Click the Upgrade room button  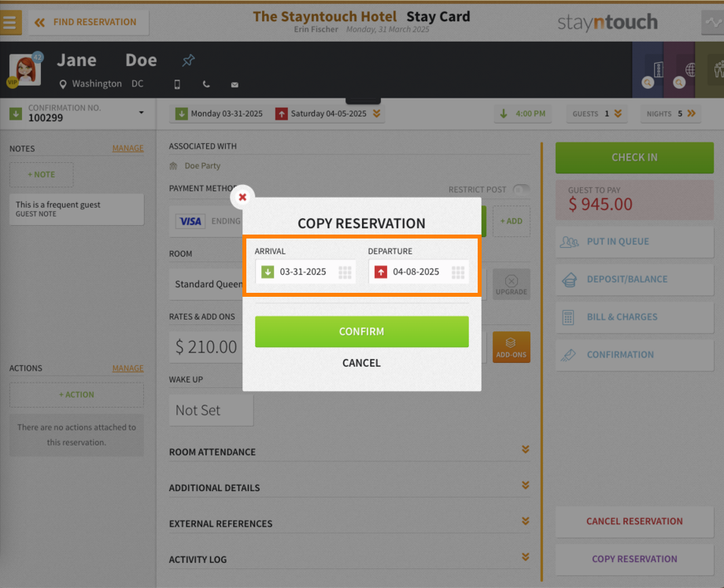(512, 284)
